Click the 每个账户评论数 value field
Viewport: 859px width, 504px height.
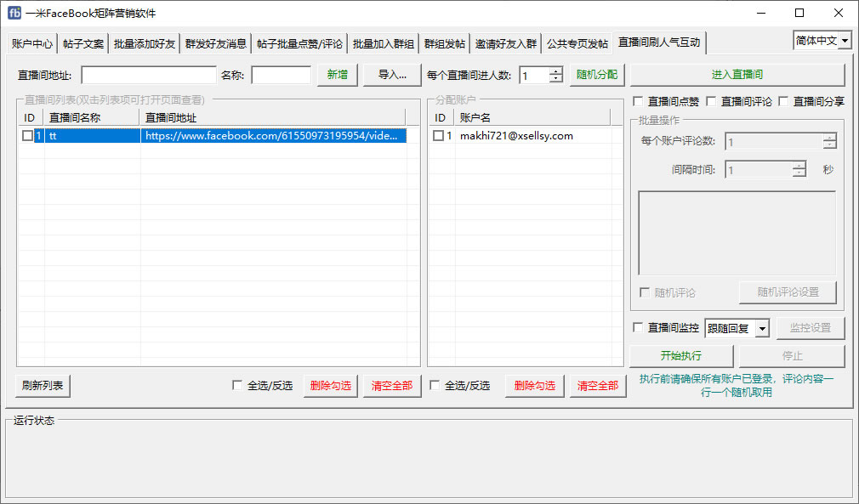(x=774, y=142)
